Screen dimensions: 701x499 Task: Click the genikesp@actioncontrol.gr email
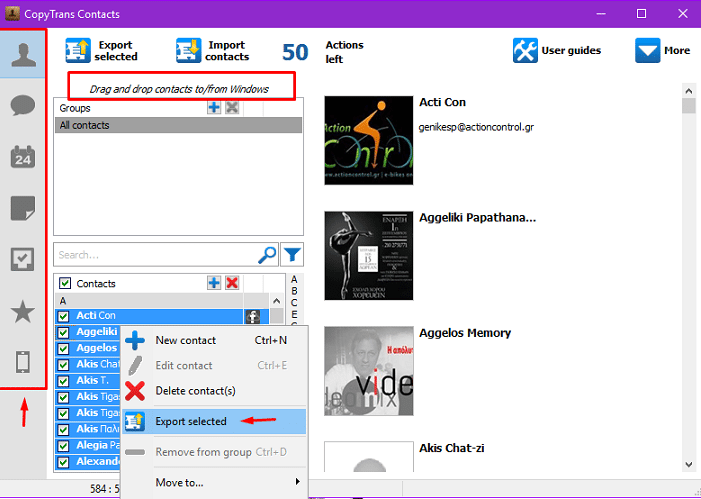click(x=476, y=127)
